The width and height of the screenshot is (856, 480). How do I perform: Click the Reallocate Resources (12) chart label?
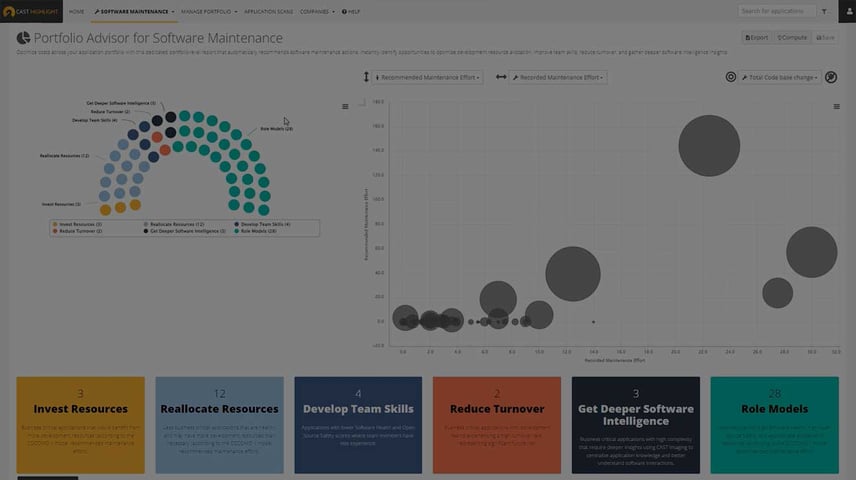pos(64,156)
